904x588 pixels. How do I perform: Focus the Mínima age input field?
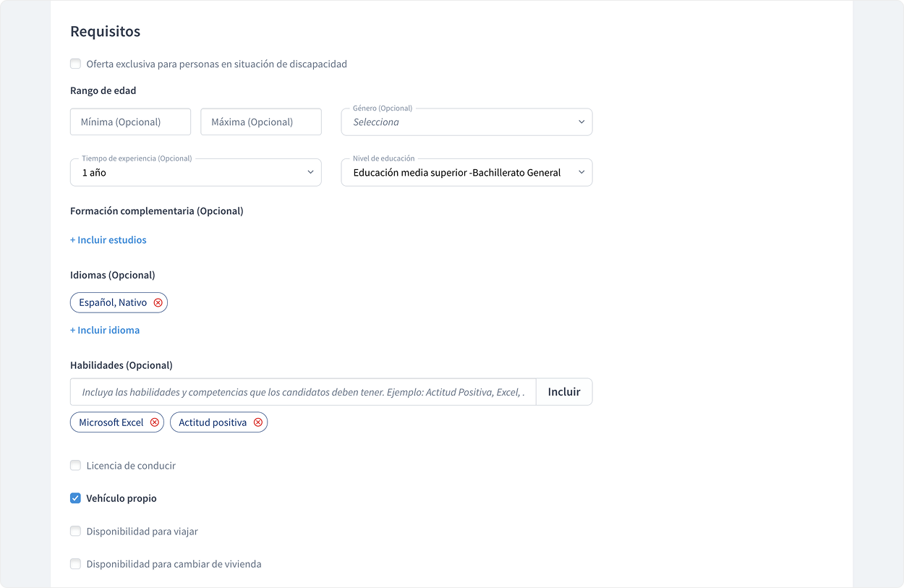coord(130,122)
